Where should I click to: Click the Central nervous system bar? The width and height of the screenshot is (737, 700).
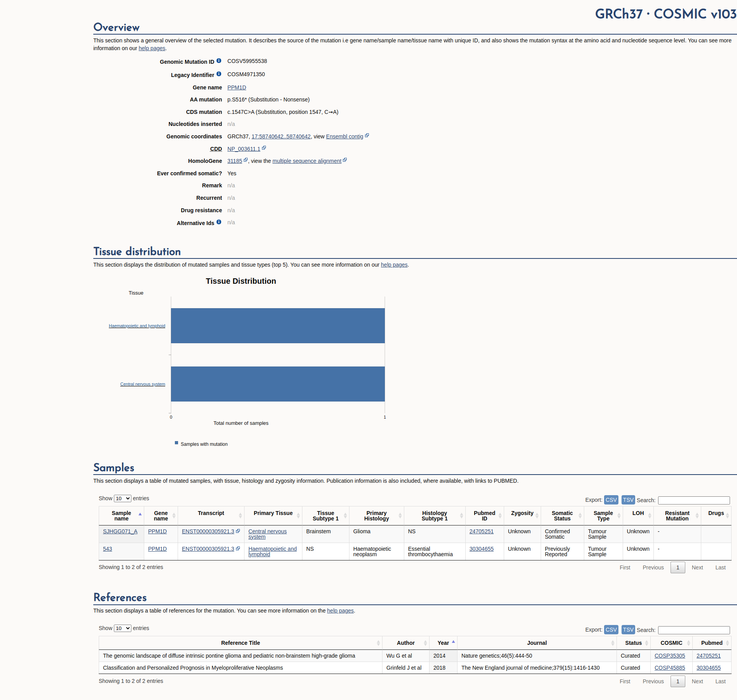tap(278, 384)
